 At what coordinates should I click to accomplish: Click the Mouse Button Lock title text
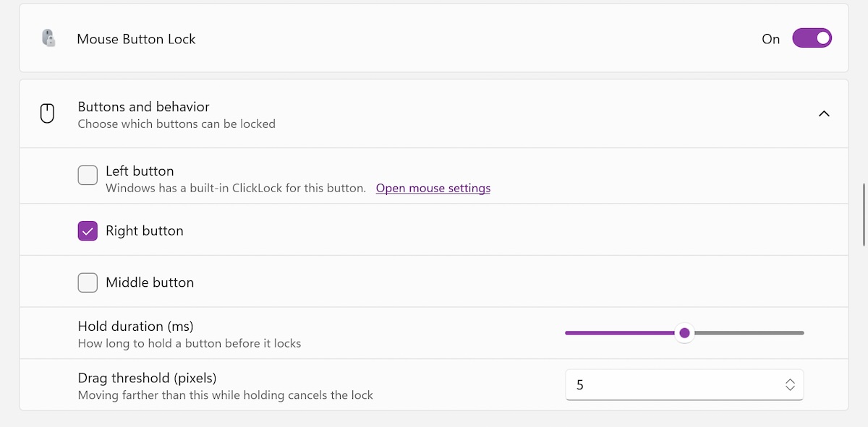137,39
